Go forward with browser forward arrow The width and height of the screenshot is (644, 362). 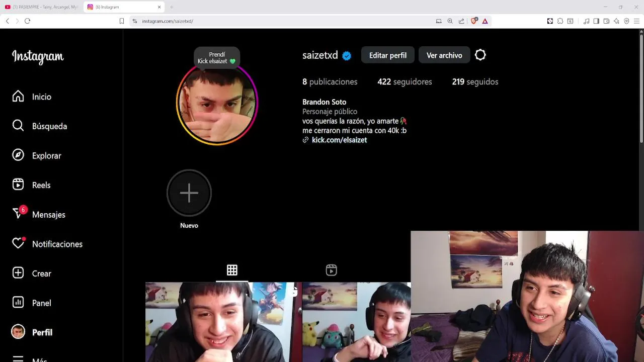17,21
